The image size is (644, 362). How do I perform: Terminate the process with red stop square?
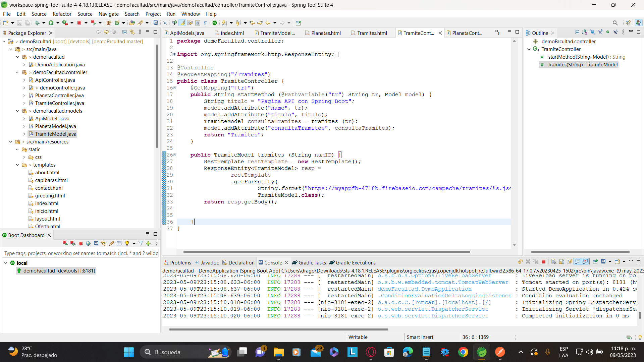pos(79,23)
